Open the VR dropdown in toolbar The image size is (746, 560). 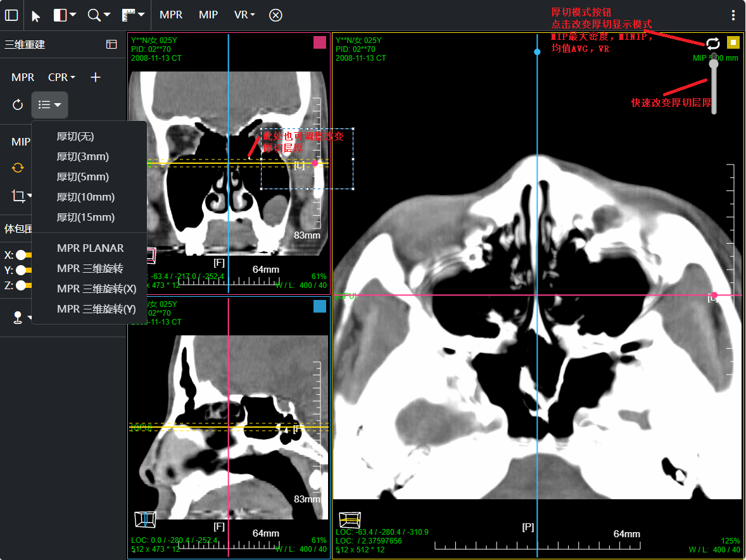[244, 15]
